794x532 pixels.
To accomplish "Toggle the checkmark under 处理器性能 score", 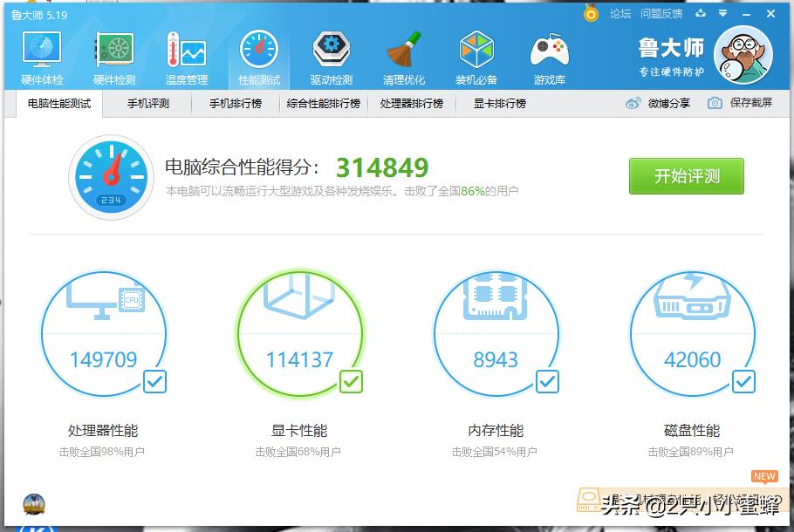I will click(x=153, y=381).
